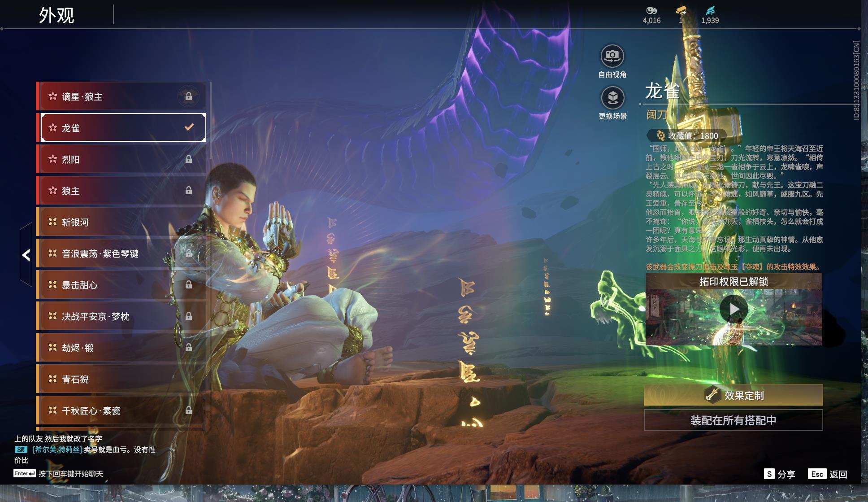Click Esc 返回 to go back
The image size is (868, 502).
[x=828, y=474]
